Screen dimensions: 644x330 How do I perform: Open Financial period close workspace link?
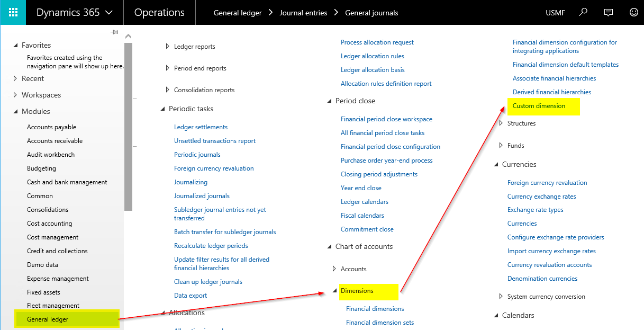click(386, 119)
